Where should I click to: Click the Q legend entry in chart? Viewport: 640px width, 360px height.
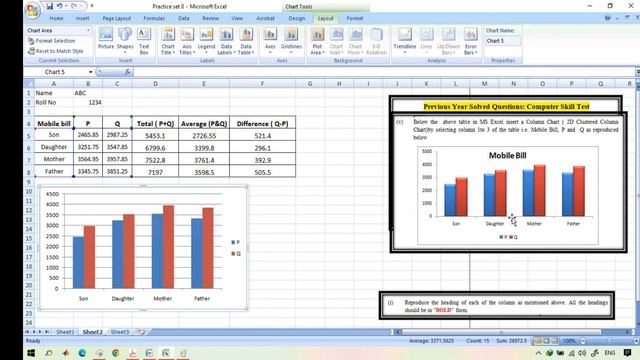tap(236, 254)
